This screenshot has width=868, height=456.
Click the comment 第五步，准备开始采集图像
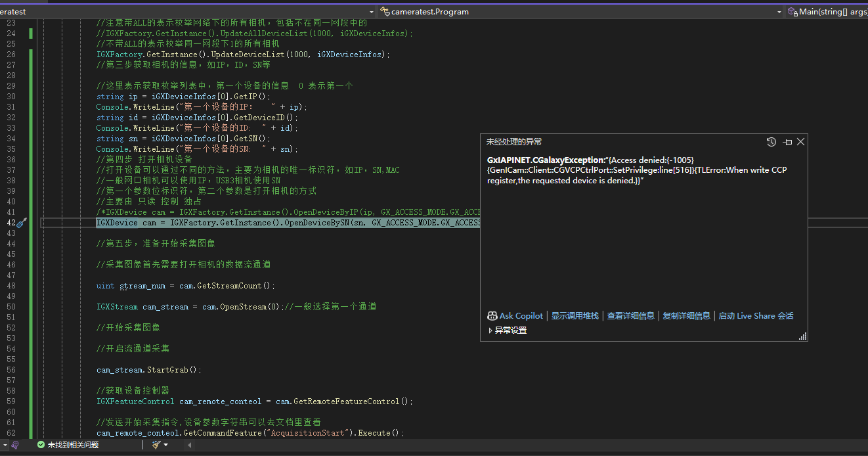tap(156, 244)
